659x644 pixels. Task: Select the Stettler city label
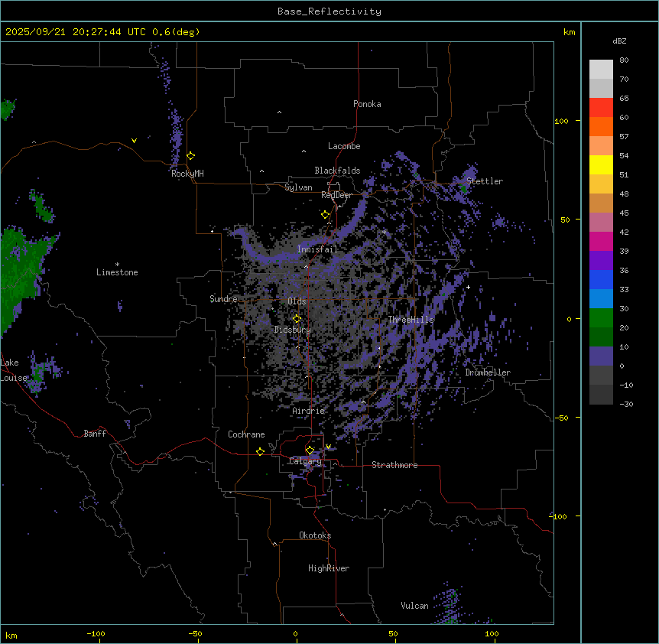click(x=485, y=181)
